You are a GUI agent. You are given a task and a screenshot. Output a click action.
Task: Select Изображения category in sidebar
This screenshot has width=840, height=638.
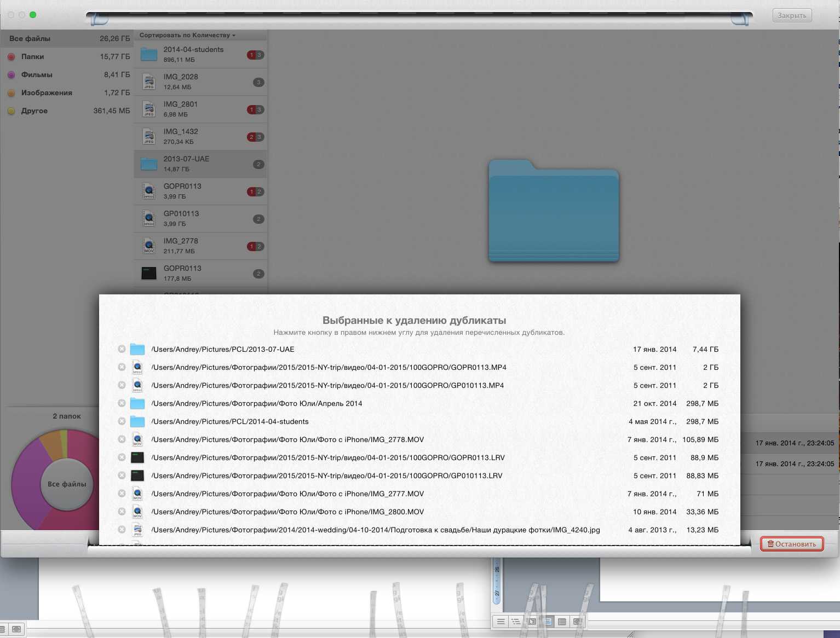(x=67, y=92)
